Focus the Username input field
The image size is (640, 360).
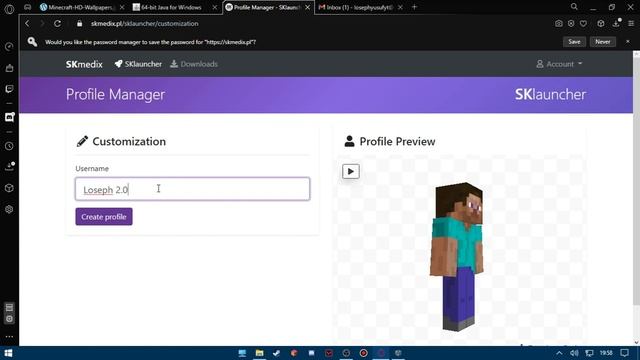192,189
